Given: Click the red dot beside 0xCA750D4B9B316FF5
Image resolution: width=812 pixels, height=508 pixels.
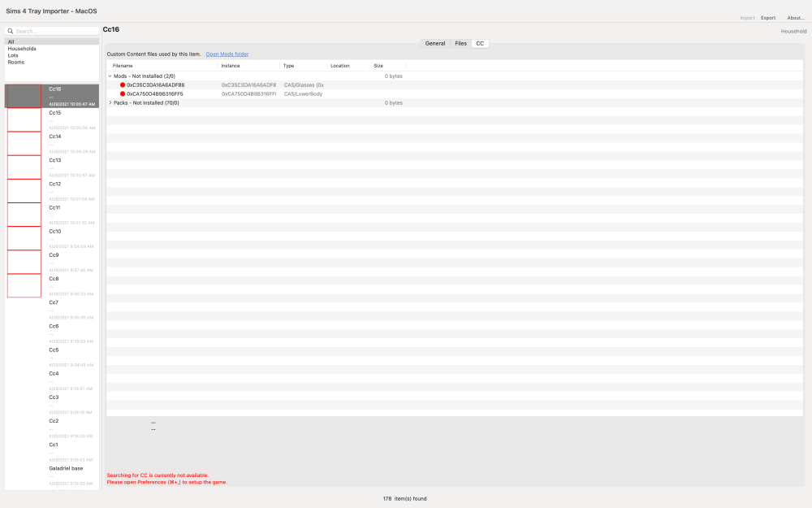Looking at the screenshot, I should coord(123,93).
